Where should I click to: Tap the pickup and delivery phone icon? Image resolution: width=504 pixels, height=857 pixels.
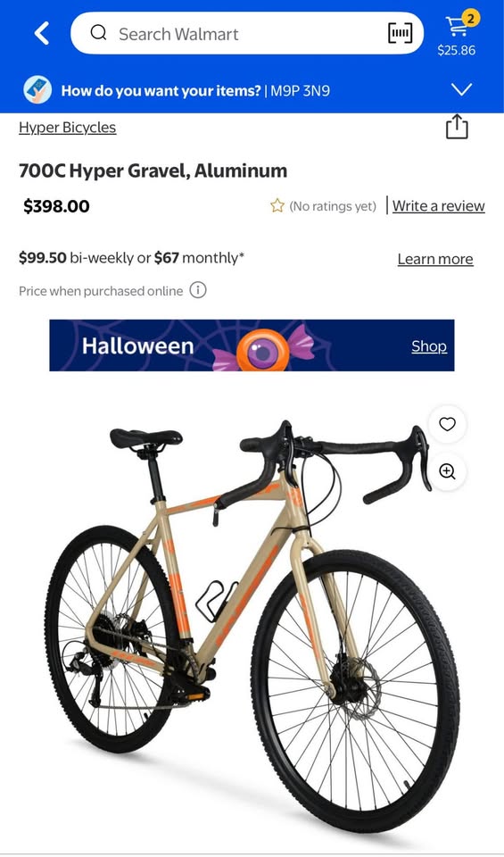pos(37,90)
